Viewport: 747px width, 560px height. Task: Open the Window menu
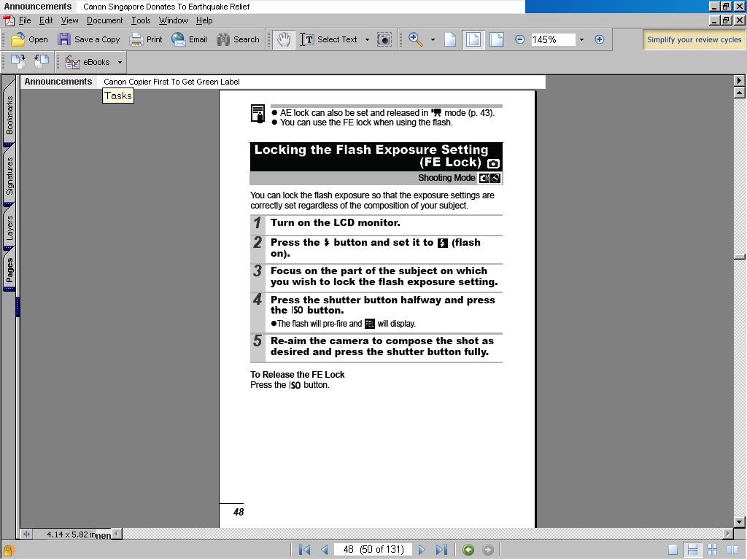pos(174,20)
